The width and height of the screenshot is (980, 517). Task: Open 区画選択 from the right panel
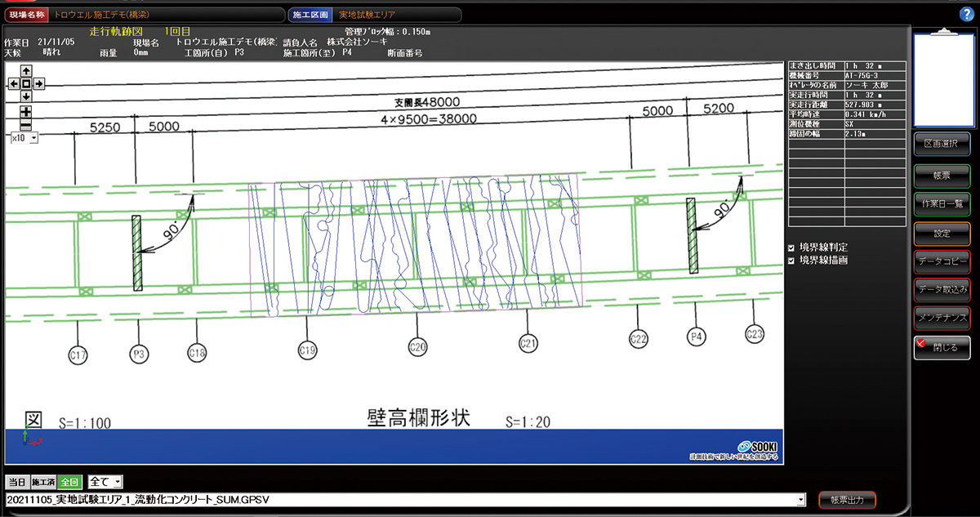[942, 144]
